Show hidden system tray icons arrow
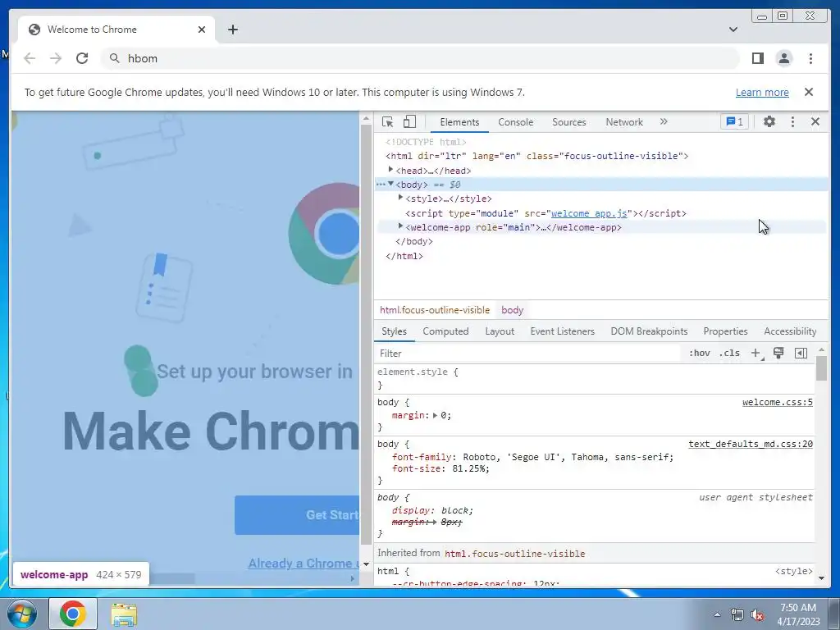This screenshot has width=840, height=630. pyautogui.click(x=717, y=614)
